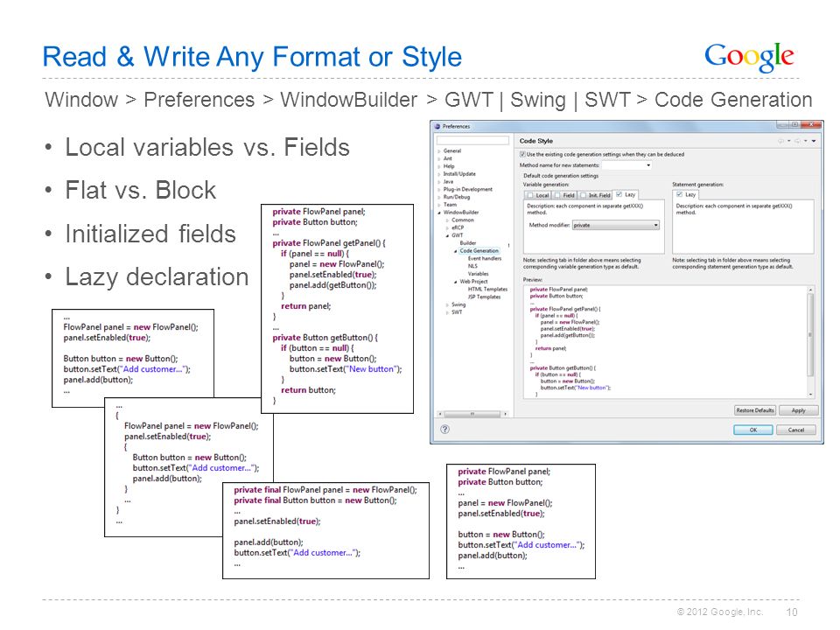840x630 pixels.
Task: Select the Event handlers tree item
Action: coord(484,259)
